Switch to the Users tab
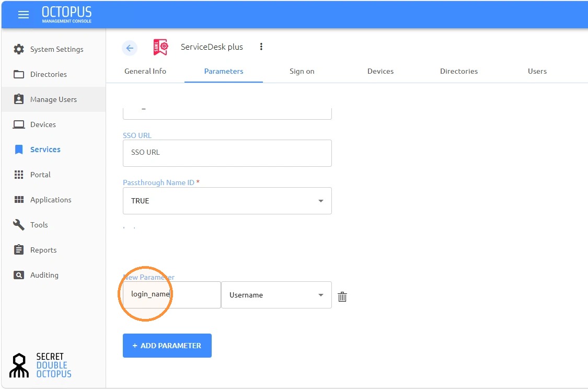 pyautogui.click(x=537, y=71)
